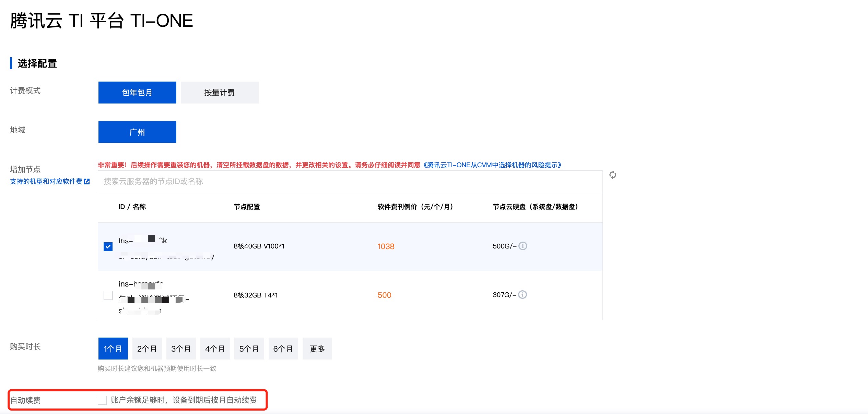Open the CVM 风险提示 risk notice link
This screenshot has height=414, width=868.
point(492,165)
